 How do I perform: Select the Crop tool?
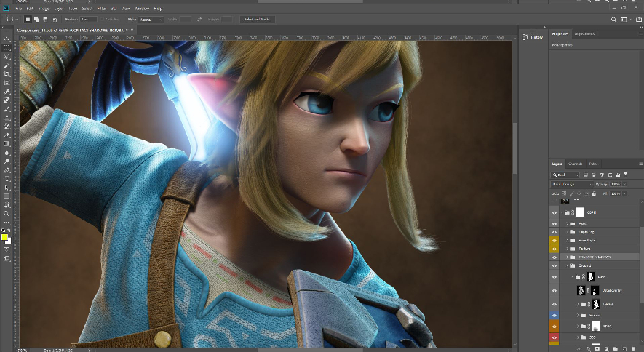tap(7, 74)
